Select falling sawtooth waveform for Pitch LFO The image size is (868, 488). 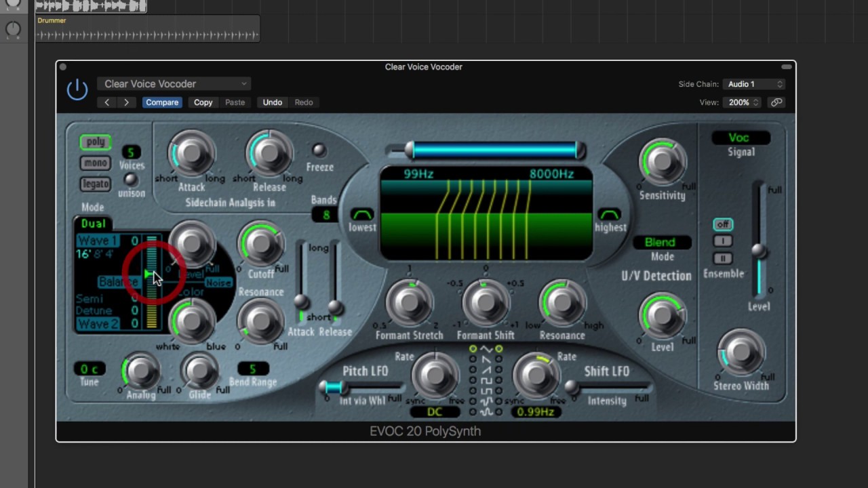pyautogui.click(x=473, y=359)
